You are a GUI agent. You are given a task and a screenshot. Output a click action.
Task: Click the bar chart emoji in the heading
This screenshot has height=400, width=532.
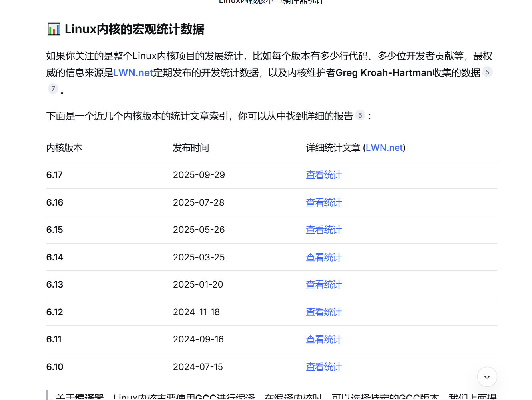pos(54,29)
